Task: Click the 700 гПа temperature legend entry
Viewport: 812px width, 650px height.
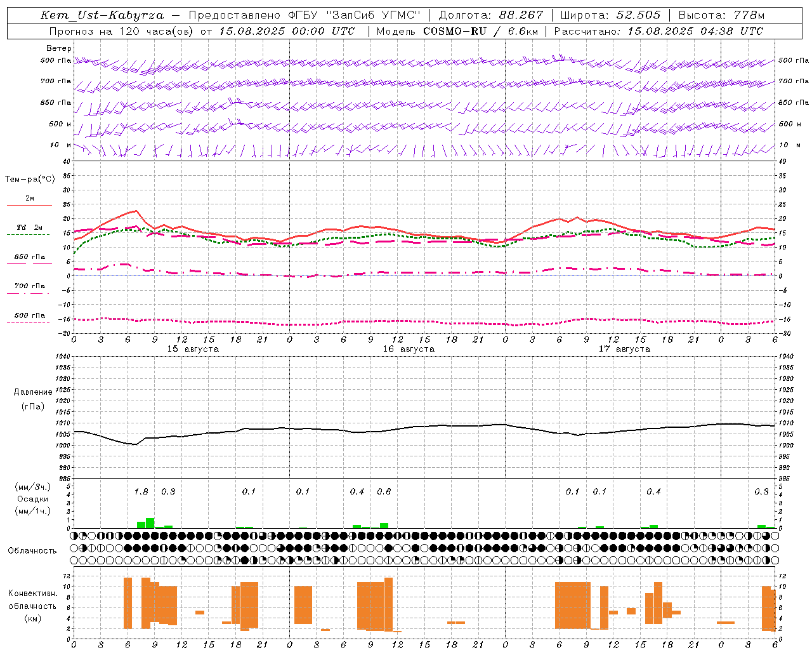Action: [30, 286]
